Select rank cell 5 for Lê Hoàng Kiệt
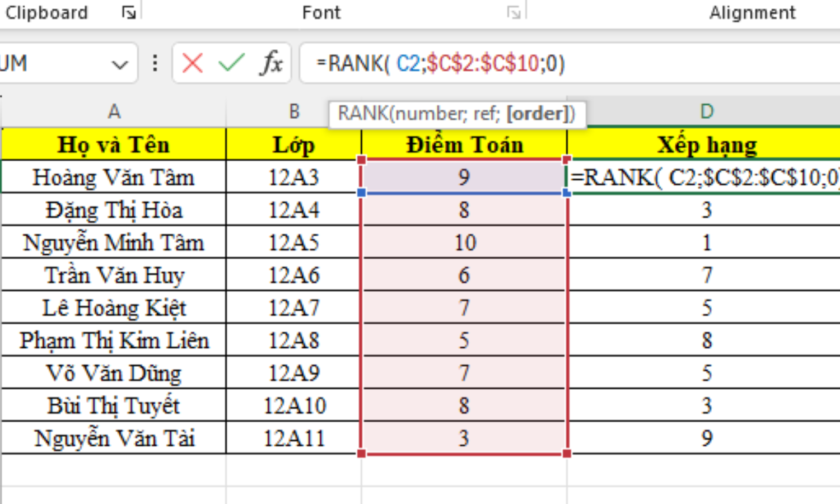The image size is (840, 504). click(704, 307)
